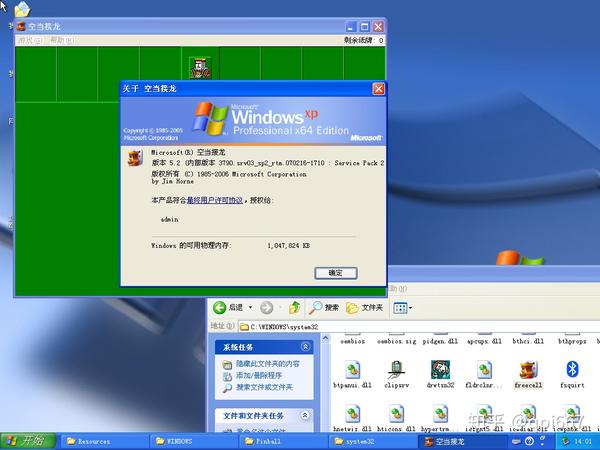Switch to WINDOWS taskbar button

tap(194, 441)
